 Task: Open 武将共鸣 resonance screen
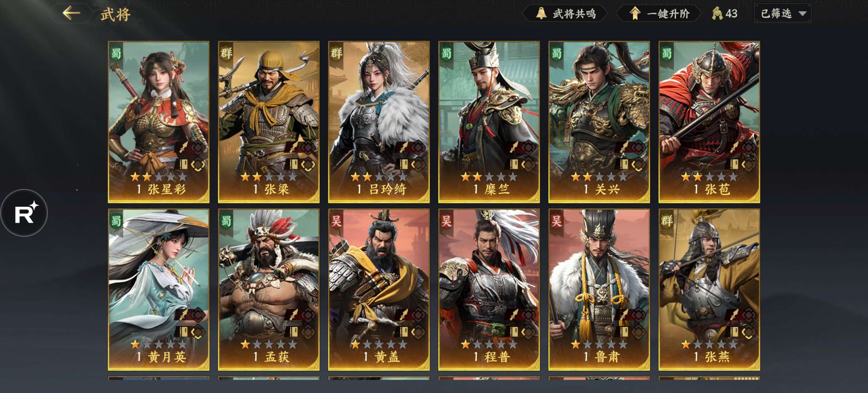(x=565, y=13)
